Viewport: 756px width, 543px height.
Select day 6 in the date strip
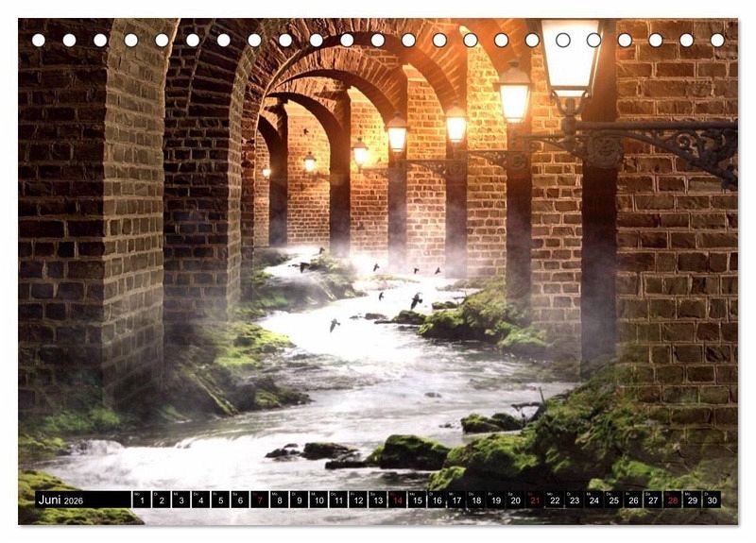(240, 500)
